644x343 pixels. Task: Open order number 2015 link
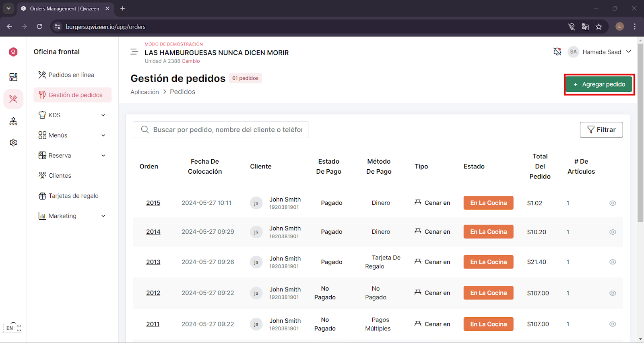pos(153,203)
